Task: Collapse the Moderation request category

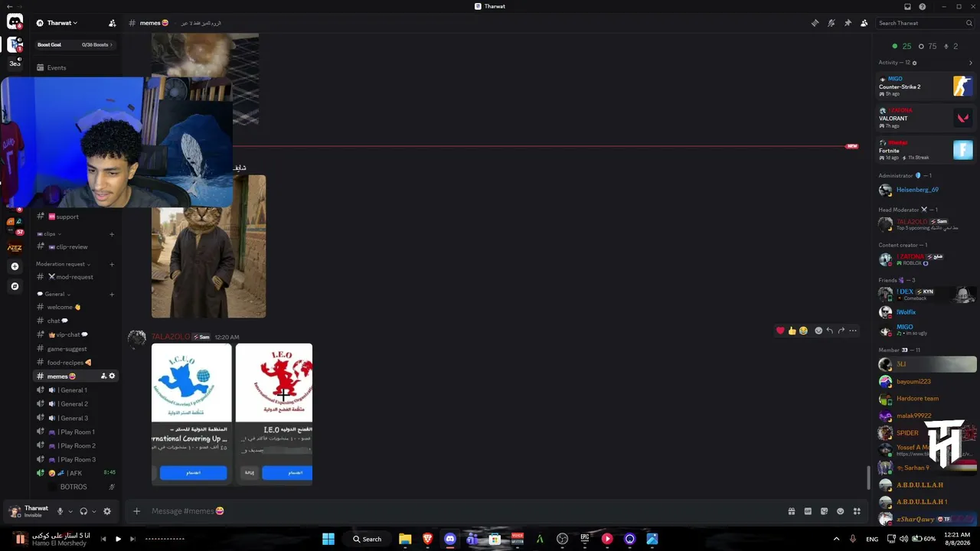Action: pos(63,264)
